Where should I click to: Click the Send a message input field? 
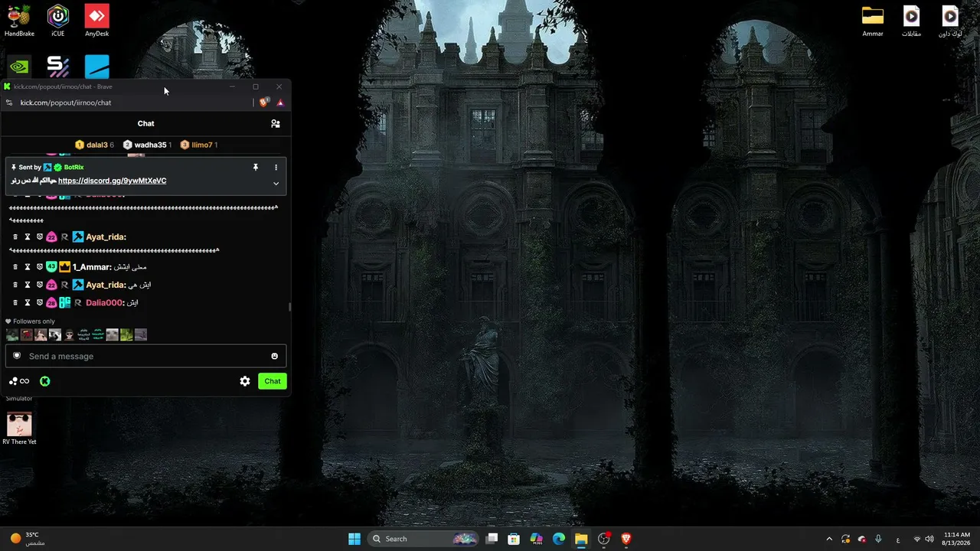pyautogui.click(x=145, y=356)
